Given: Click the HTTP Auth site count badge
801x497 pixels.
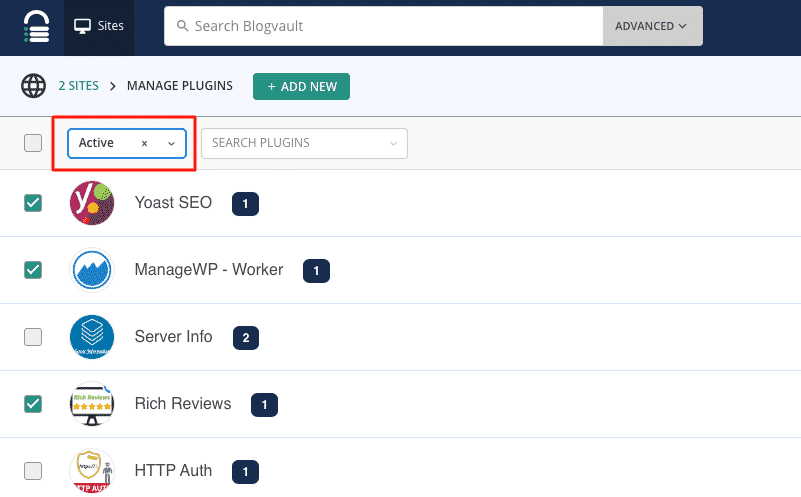Looking at the screenshot, I should 245,472.
